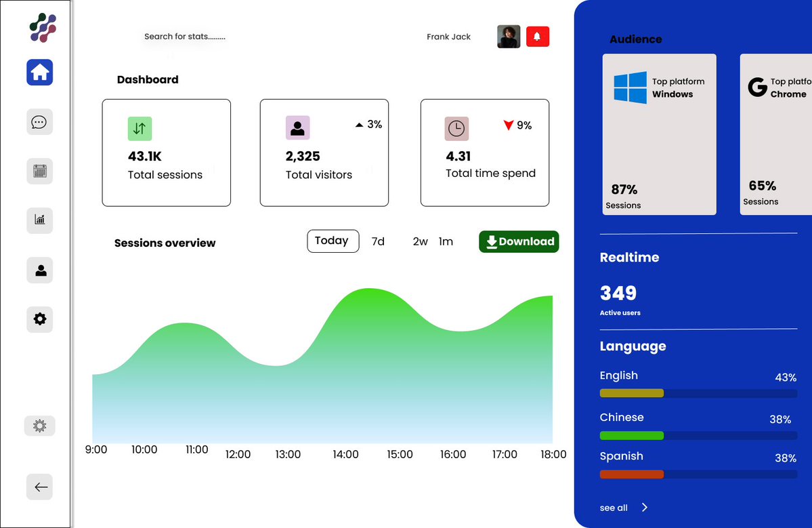The height and width of the screenshot is (528, 812).
Task: Click the Windows logo icon
Action: [631, 87]
